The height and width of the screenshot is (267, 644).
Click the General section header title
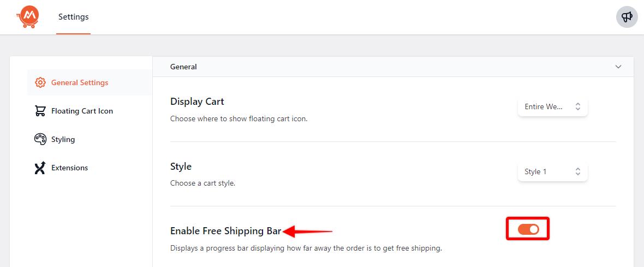click(x=183, y=67)
